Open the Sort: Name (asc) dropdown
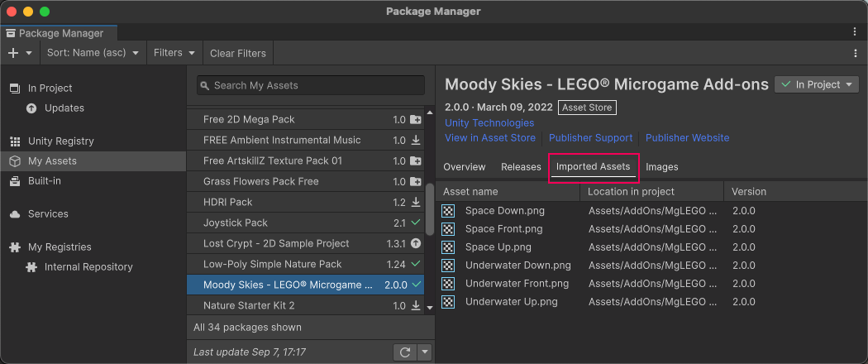The image size is (868, 364). [x=93, y=53]
